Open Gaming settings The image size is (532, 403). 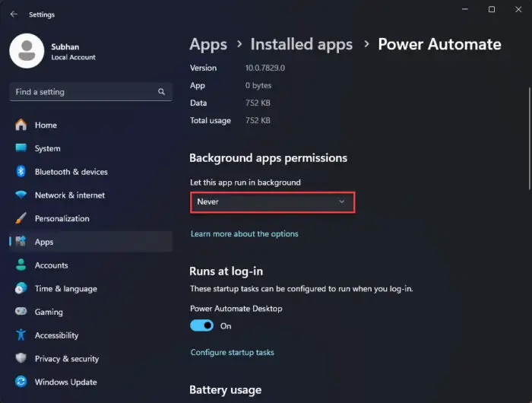point(90,312)
